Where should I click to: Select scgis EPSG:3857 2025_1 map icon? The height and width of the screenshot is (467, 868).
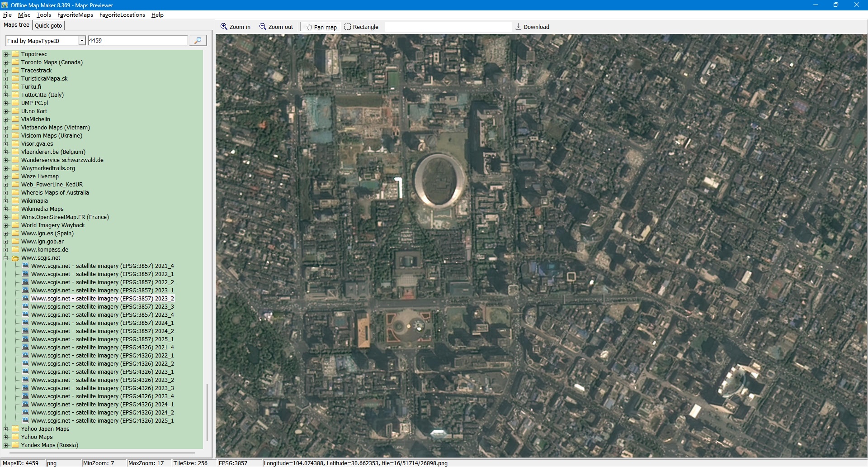tap(26, 339)
